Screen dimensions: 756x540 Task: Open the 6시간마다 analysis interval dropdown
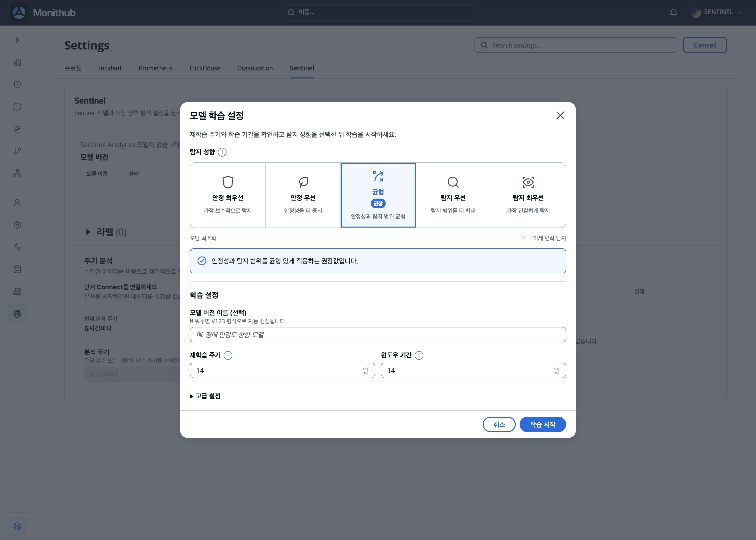tap(133, 374)
